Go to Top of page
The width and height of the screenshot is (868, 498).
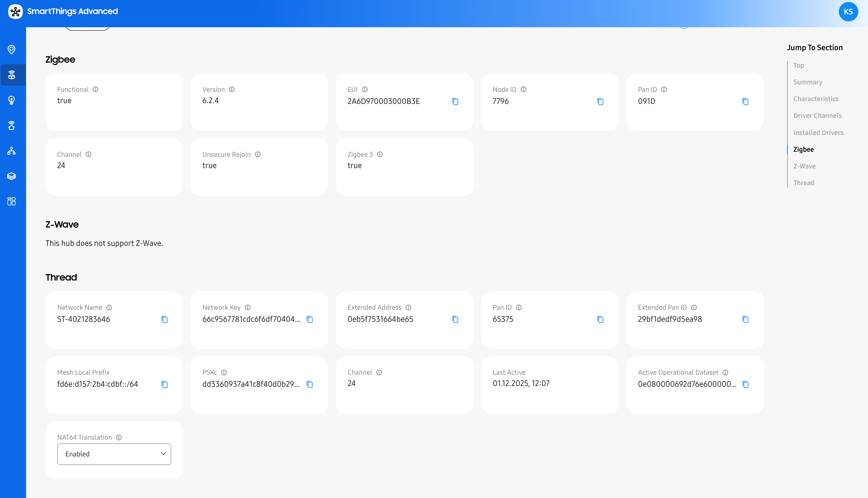pos(798,65)
